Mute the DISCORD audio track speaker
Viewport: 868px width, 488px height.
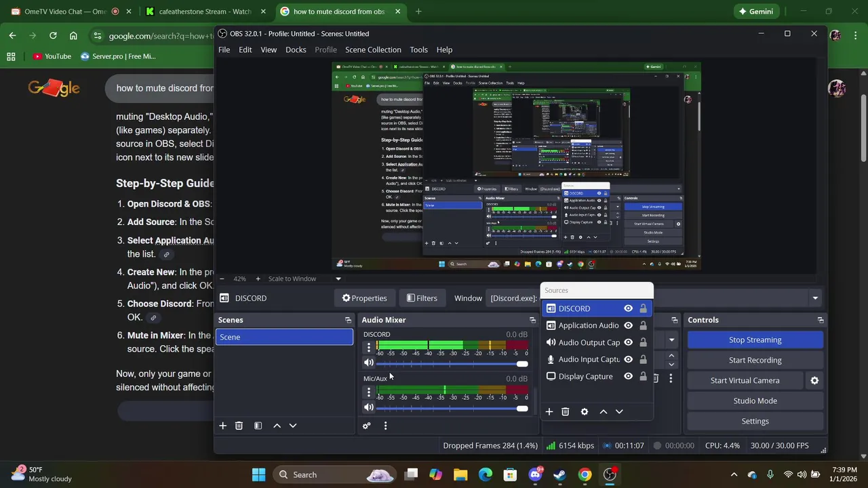pos(369,363)
